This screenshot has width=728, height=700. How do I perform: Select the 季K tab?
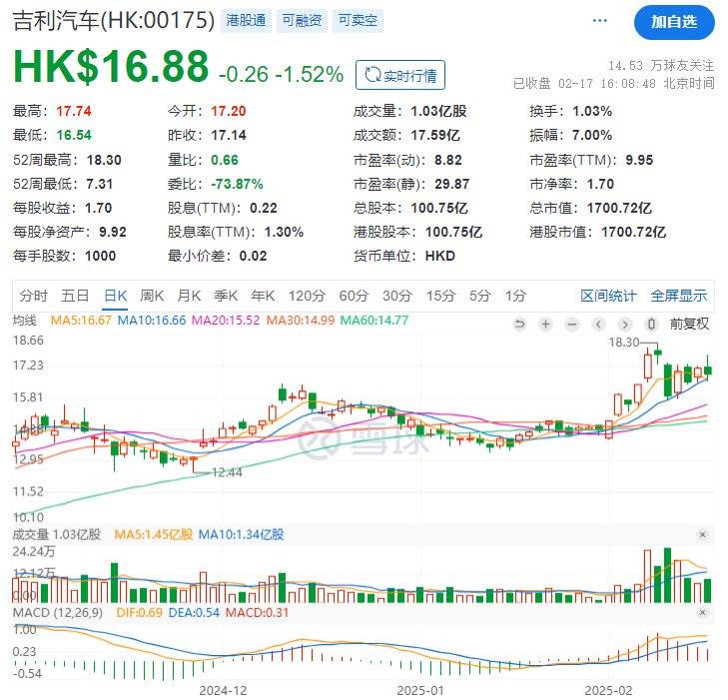(227, 298)
